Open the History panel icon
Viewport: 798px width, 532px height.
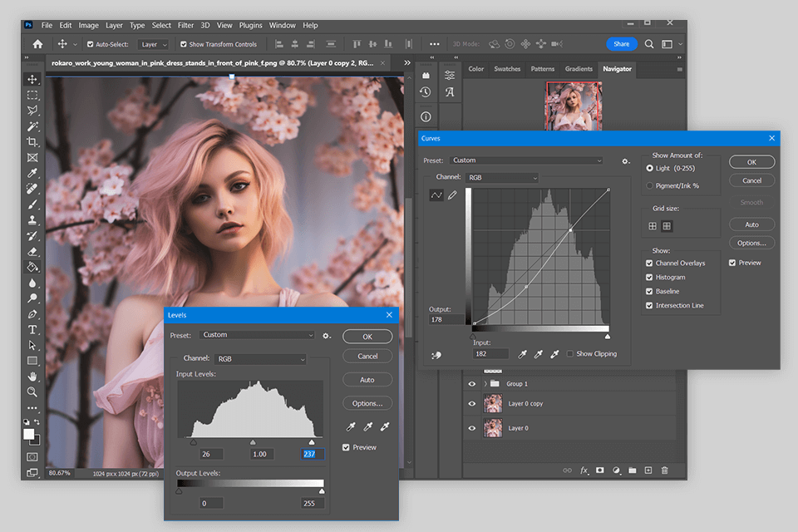[426, 92]
